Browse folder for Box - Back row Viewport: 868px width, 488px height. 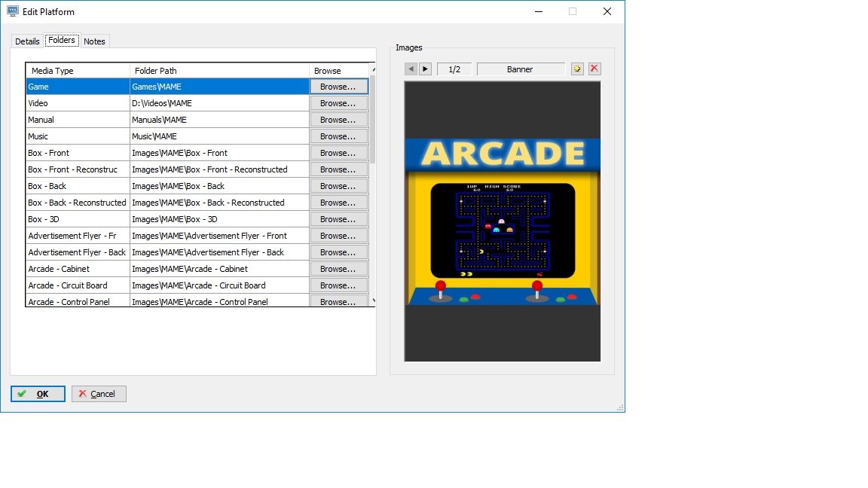coord(339,186)
